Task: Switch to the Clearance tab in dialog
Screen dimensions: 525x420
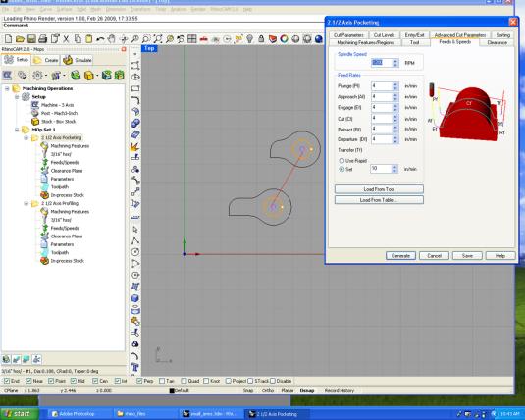Action: (497, 43)
